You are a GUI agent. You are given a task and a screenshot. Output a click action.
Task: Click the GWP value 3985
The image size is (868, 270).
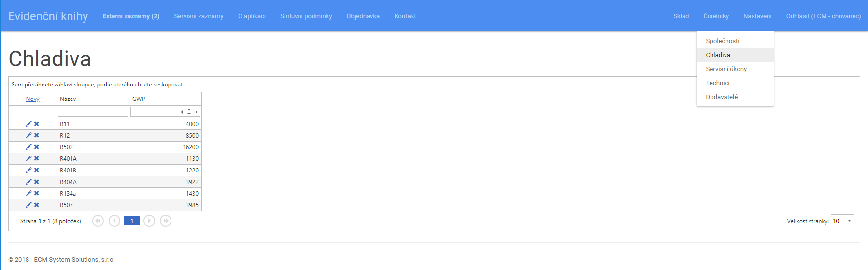point(192,205)
